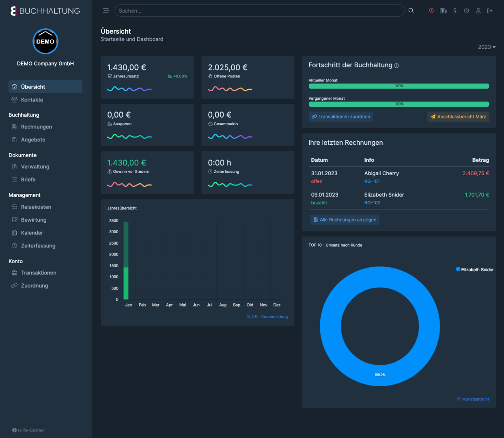Click the red security shield icon

(431, 11)
